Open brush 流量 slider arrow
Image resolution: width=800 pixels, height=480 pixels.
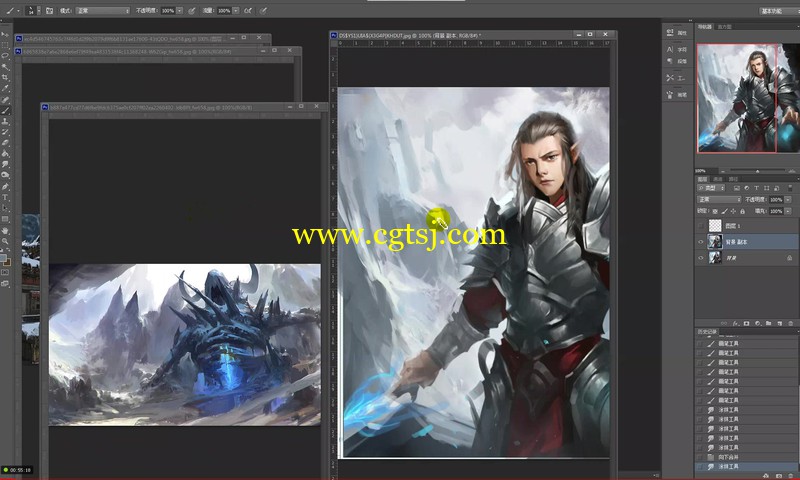click(236, 11)
